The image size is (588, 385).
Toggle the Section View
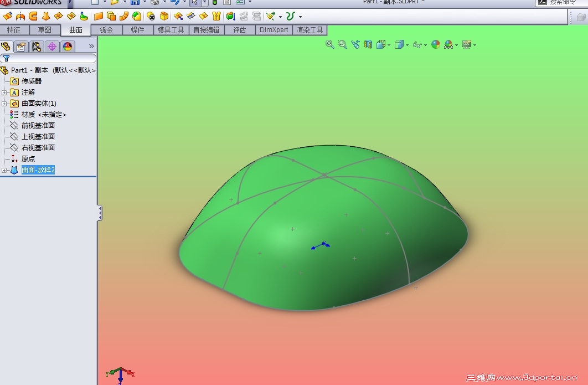coord(368,44)
